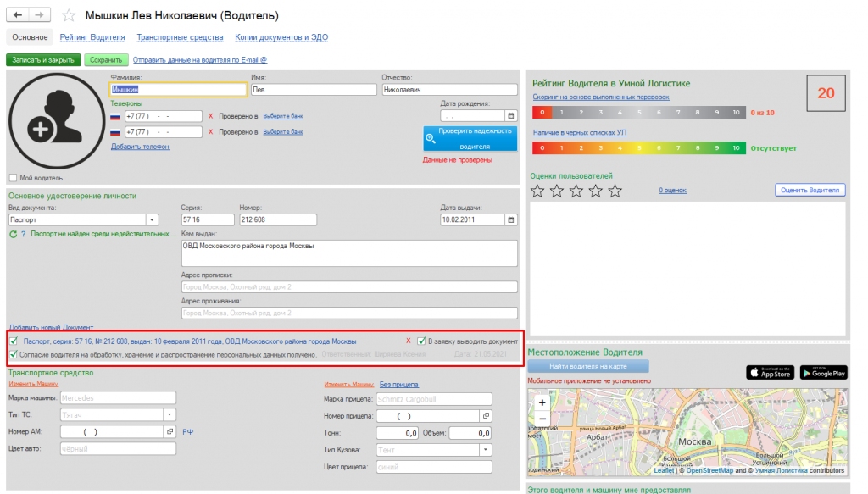Go back with the left arrow button
The height and width of the screenshot is (494, 868).
coord(17,15)
